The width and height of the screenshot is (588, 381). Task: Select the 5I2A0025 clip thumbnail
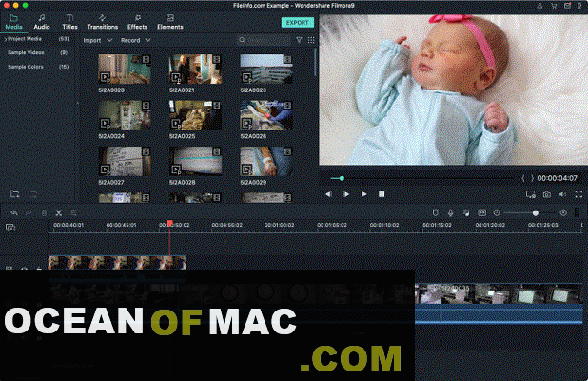(x=195, y=115)
